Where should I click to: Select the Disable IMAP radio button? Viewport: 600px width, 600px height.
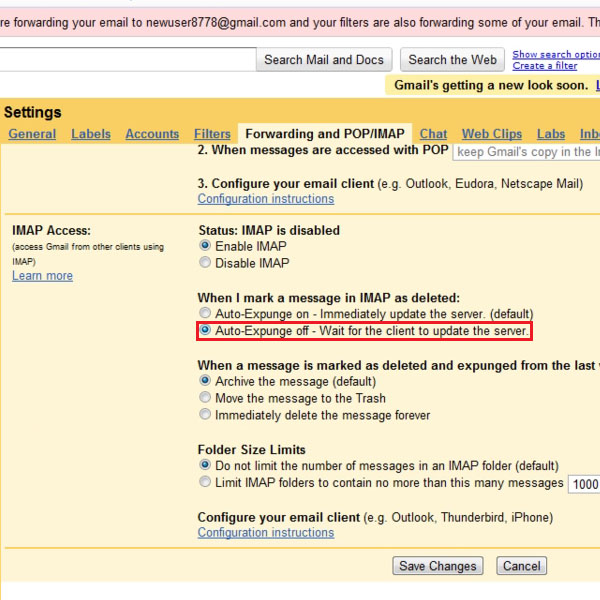[205, 262]
